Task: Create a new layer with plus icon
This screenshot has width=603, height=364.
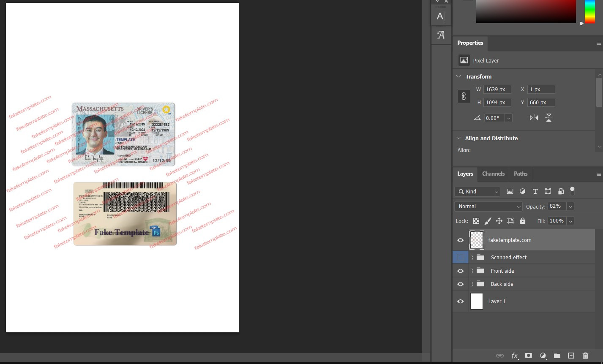Action: 571,356
